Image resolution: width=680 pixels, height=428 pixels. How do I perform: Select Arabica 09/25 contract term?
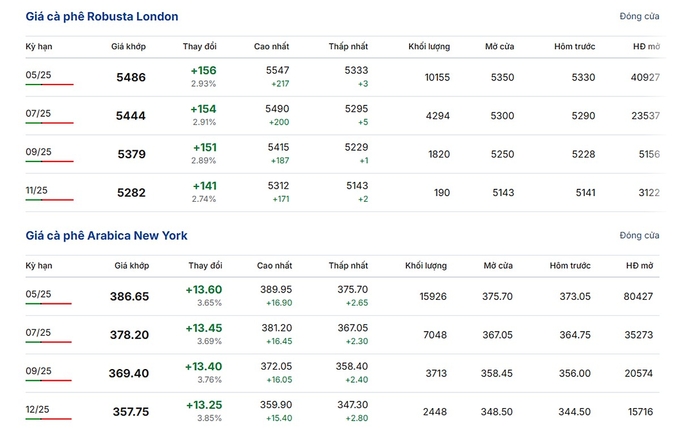pos(38,371)
